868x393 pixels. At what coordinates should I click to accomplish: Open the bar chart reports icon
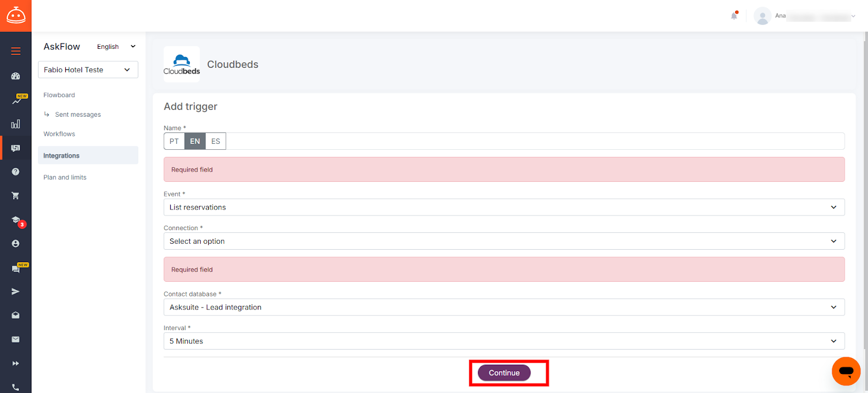click(16, 124)
